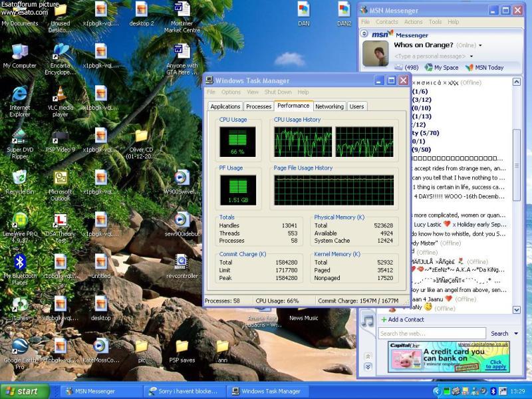Click the Search button in MSN Messenger

point(499,334)
